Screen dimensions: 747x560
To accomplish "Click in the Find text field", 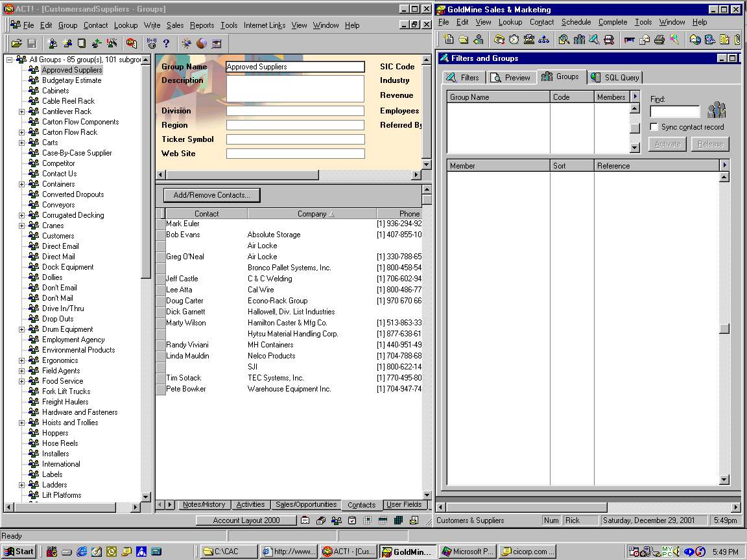I will pyautogui.click(x=674, y=111).
